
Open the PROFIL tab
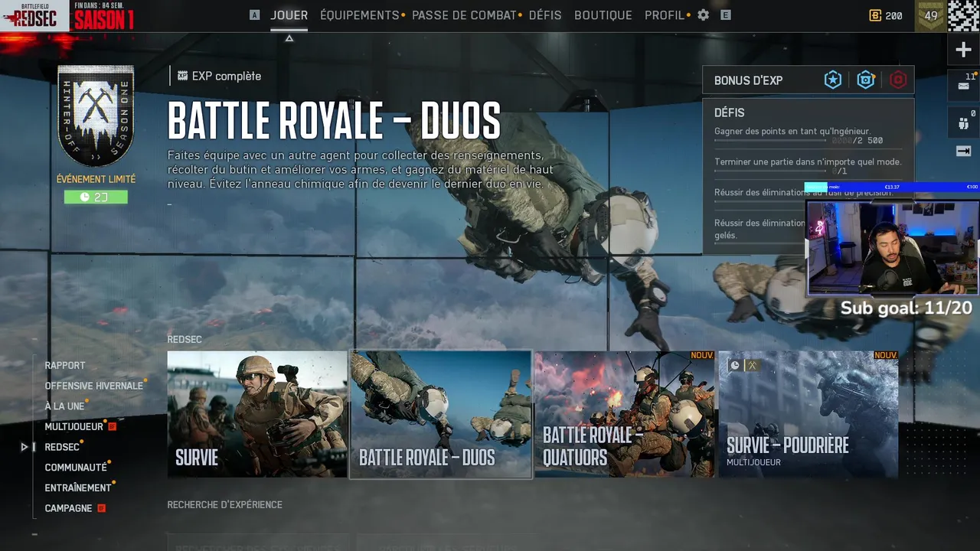pyautogui.click(x=665, y=15)
